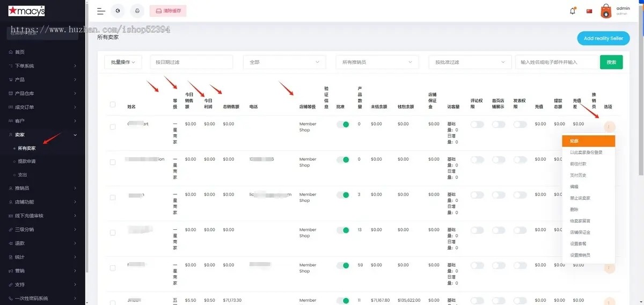644x305 pixels.
Task: Toggle the first seller's 批准 approval switch
Action: pos(342,124)
